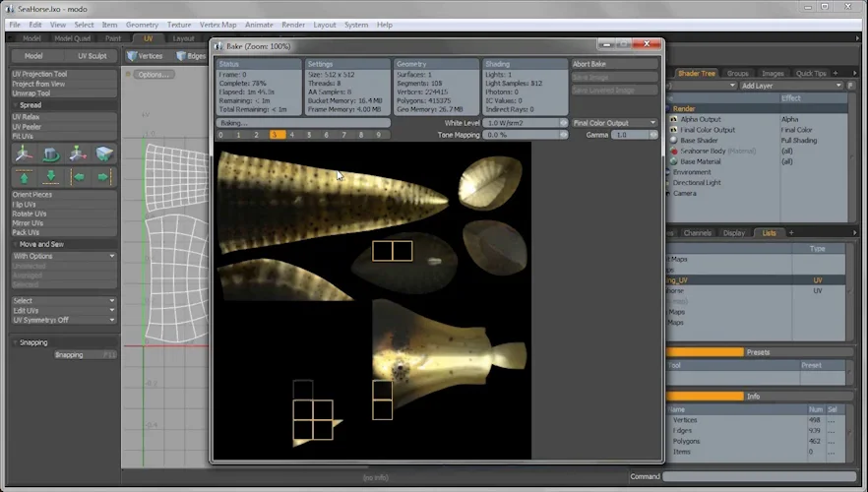The image size is (868, 492).
Task: Select render slot 5 in Bake window
Action: [309, 135]
